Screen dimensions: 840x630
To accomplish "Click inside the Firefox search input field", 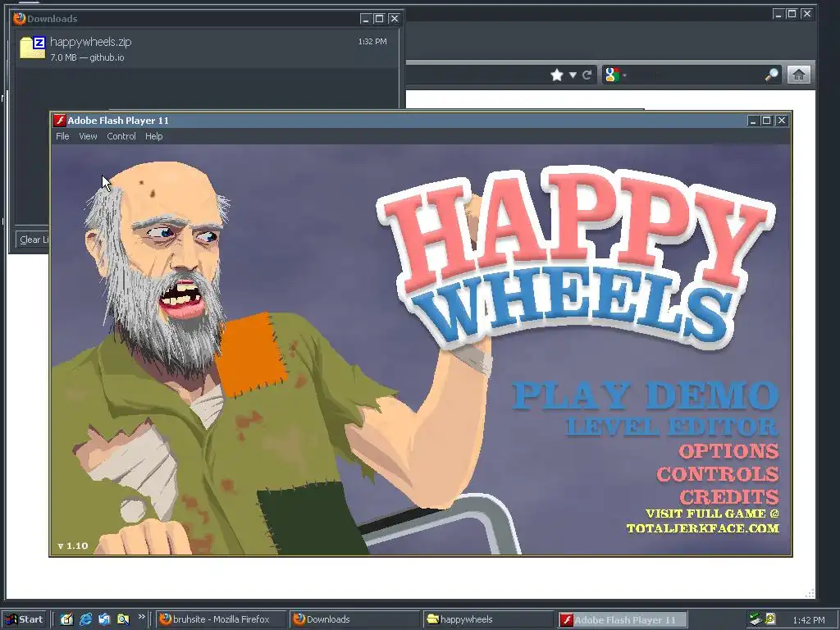I will coord(696,75).
